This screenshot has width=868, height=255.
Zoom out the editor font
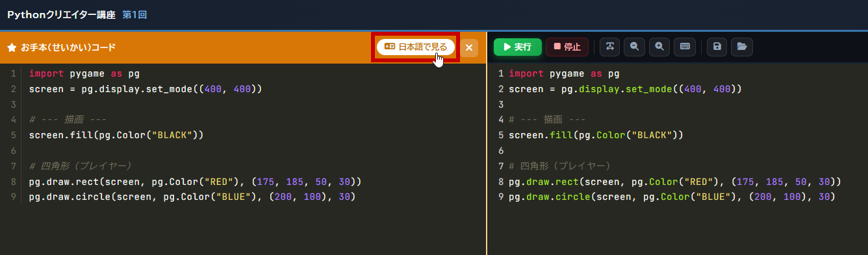click(634, 47)
